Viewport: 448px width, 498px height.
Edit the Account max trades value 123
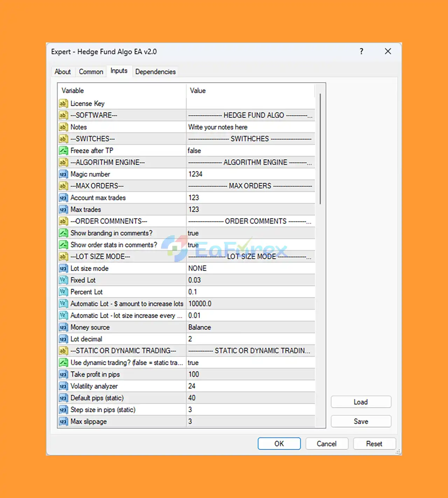click(251, 198)
